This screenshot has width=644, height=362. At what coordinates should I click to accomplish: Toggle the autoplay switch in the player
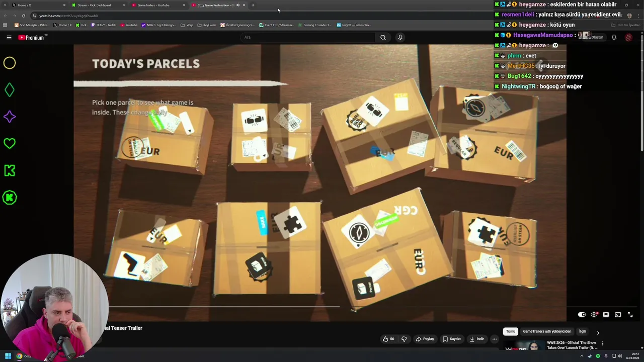tap(582, 314)
